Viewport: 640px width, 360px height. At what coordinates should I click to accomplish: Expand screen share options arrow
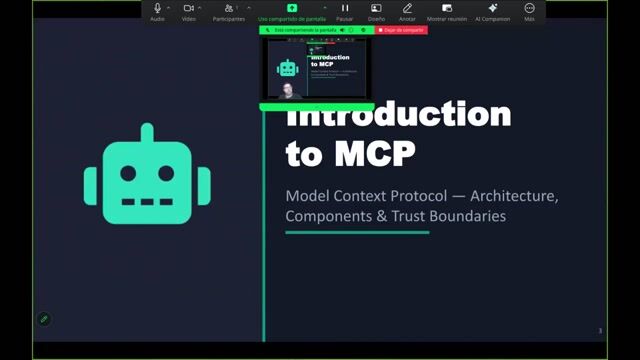point(324,8)
